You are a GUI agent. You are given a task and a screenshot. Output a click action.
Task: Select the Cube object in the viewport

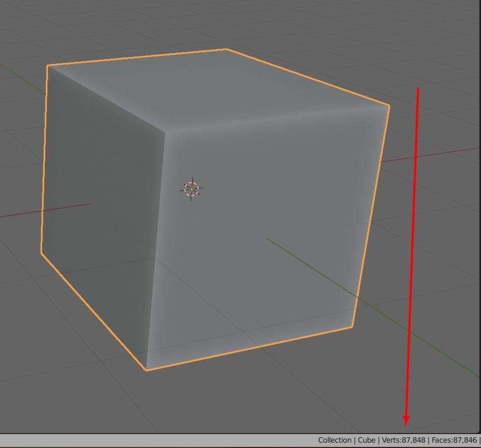click(215, 209)
